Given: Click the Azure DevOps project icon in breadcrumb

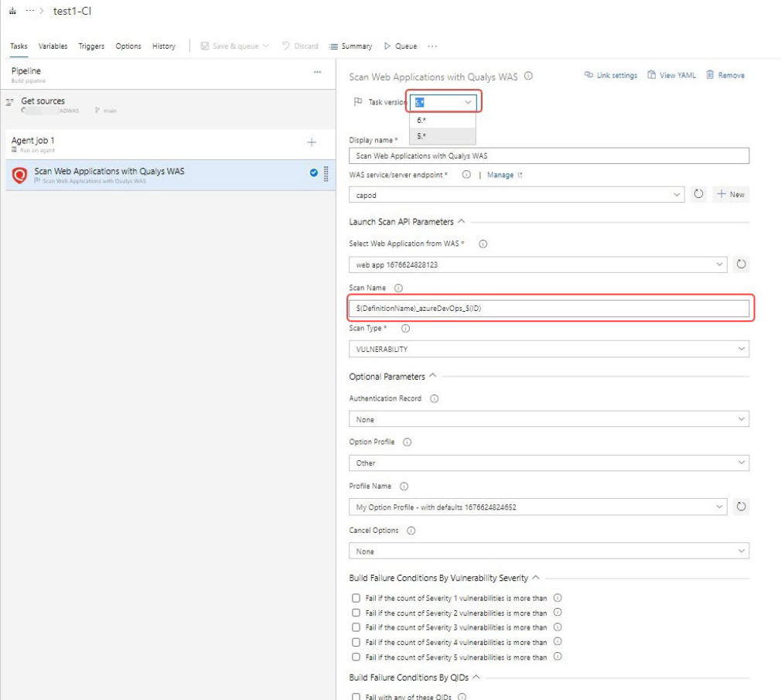Looking at the screenshot, I should [x=12, y=11].
